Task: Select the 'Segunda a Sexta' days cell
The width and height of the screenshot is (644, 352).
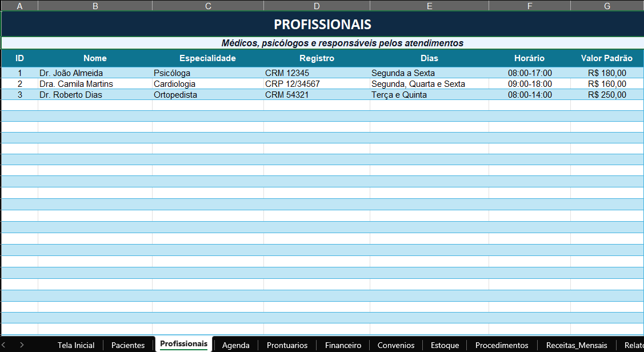Action: click(x=429, y=73)
